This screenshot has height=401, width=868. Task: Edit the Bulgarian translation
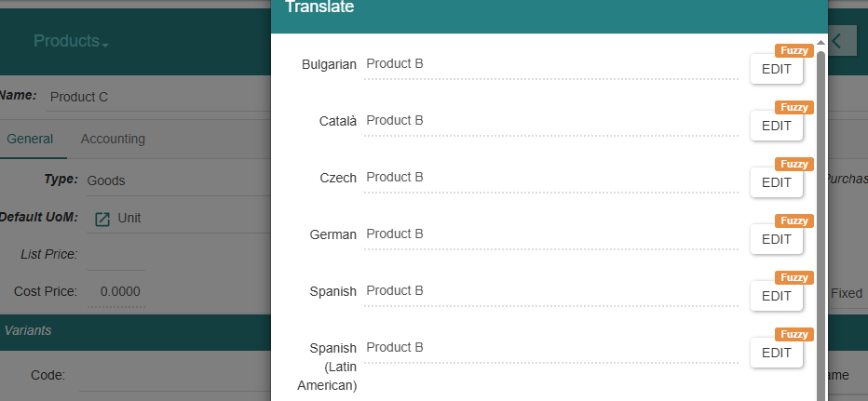(777, 69)
